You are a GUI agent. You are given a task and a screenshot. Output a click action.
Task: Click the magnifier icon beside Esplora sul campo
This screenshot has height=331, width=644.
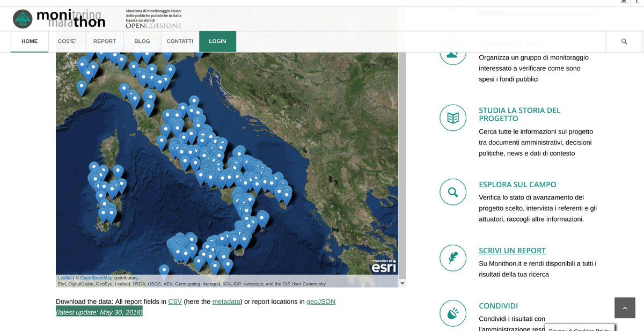pyautogui.click(x=452, y=192)
